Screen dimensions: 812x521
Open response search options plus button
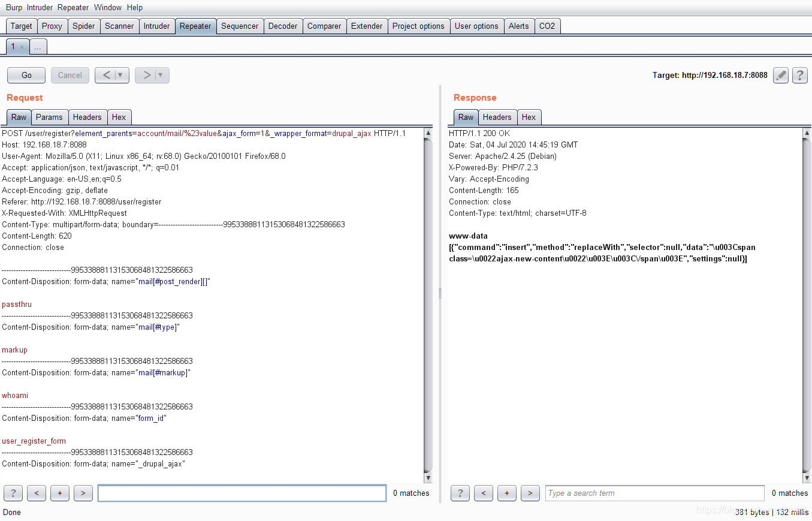(507, 493)
